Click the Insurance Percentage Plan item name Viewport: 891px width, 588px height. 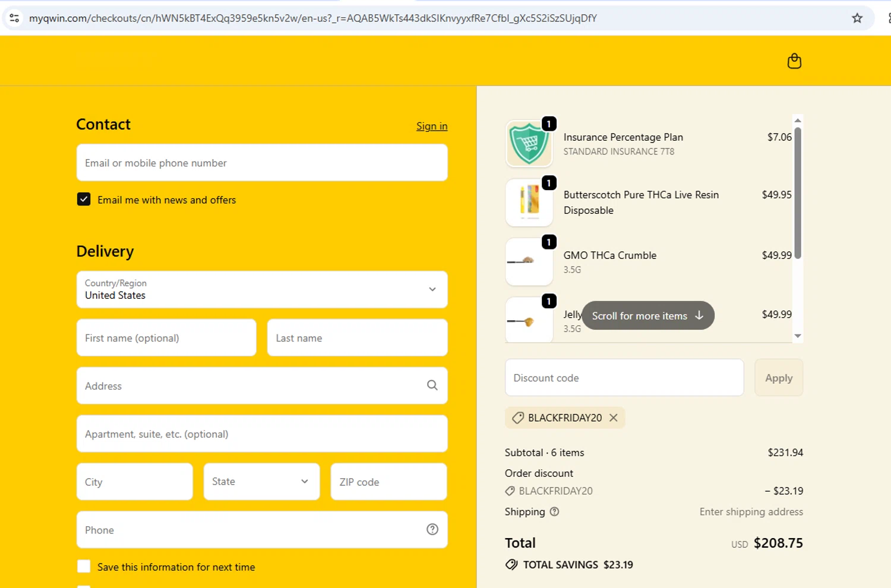click(623, 137)
